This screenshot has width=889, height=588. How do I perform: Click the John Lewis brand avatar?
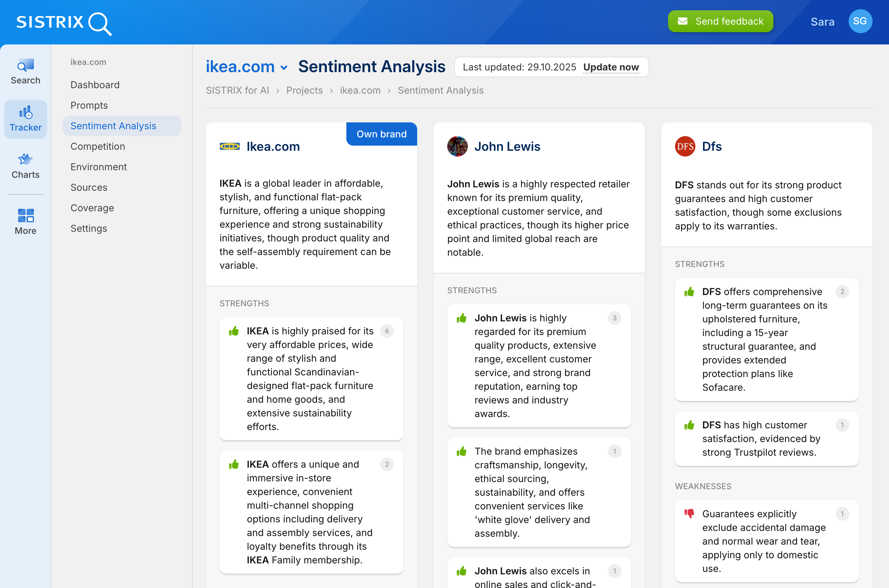point(457,146)
